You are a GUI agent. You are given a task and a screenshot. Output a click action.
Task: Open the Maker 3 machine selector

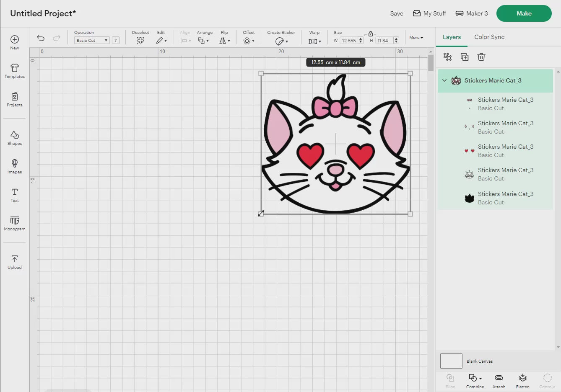[x=472, y=13]
